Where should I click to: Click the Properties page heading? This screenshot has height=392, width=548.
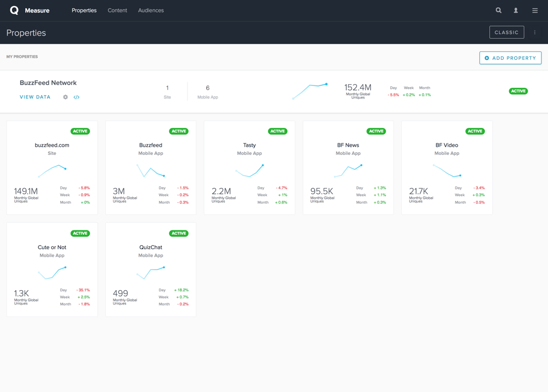(26, 33)
